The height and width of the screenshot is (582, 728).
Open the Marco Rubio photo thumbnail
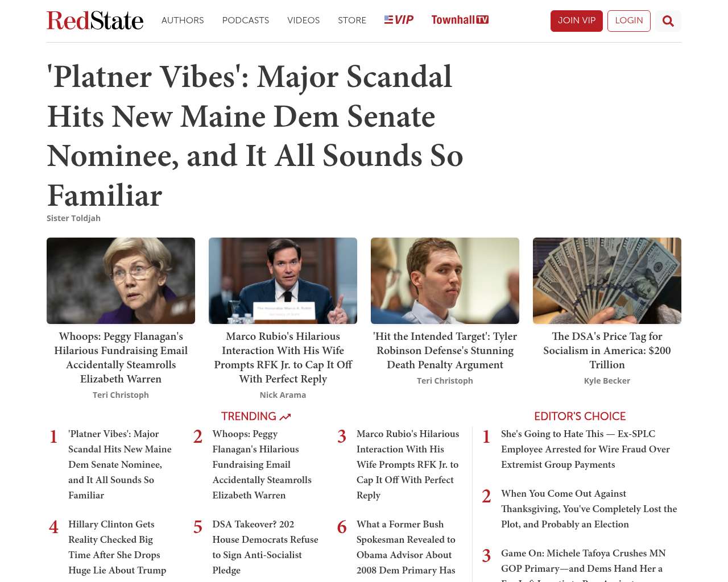click(283, 281)
